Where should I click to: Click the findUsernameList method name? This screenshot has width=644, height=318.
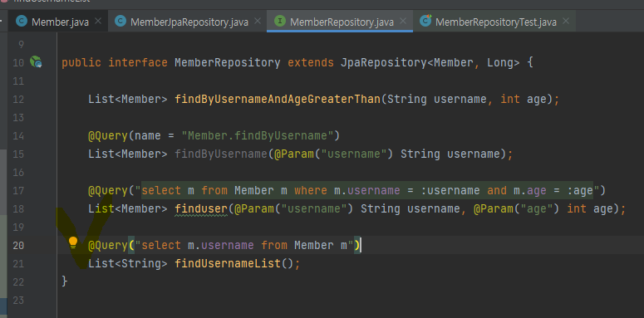point(228,263)
